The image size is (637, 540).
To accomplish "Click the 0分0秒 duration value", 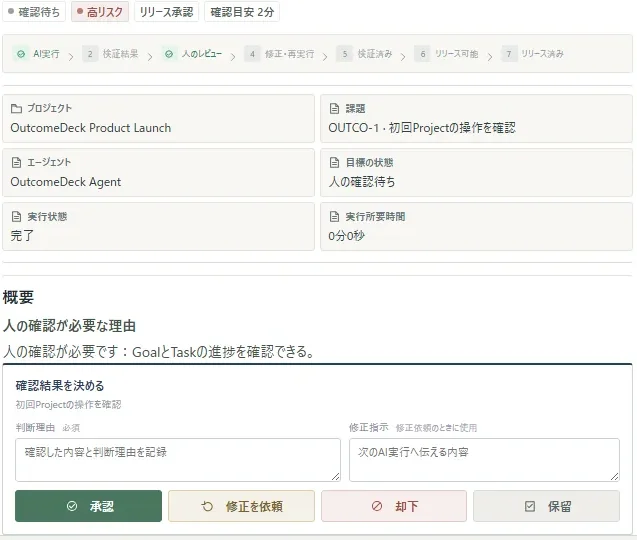I will (346, 236).
